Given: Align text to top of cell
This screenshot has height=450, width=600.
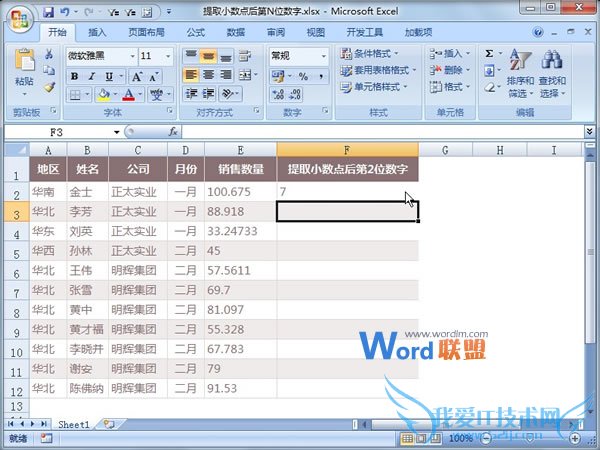Looking at the screenshot, I should click(191, 57).
